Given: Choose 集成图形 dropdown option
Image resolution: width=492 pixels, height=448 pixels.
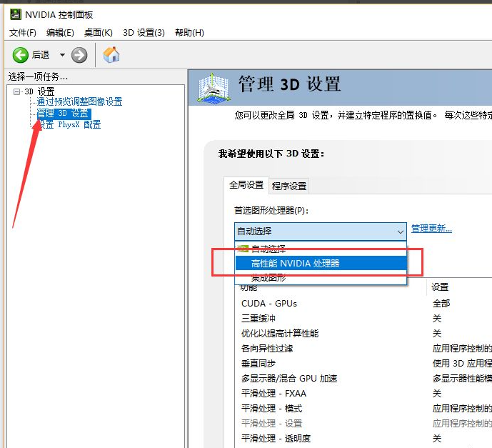Looking at the screenshot, I should [x=321, y=277].
